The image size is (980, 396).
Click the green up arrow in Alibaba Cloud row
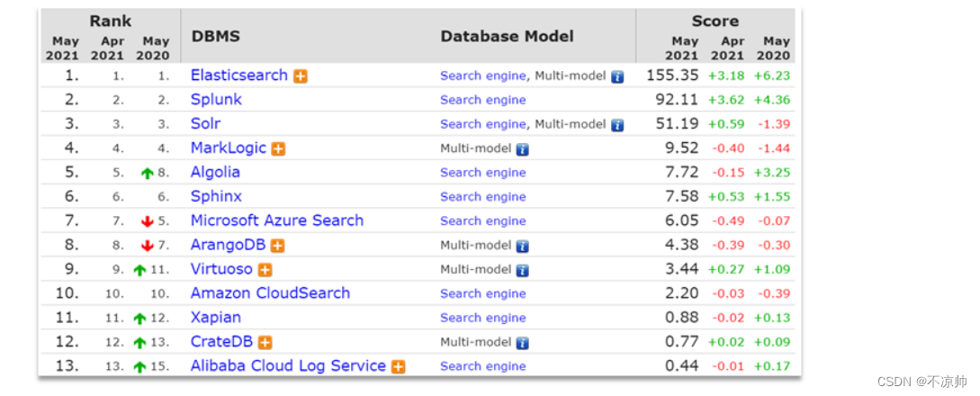coord(140,367)
